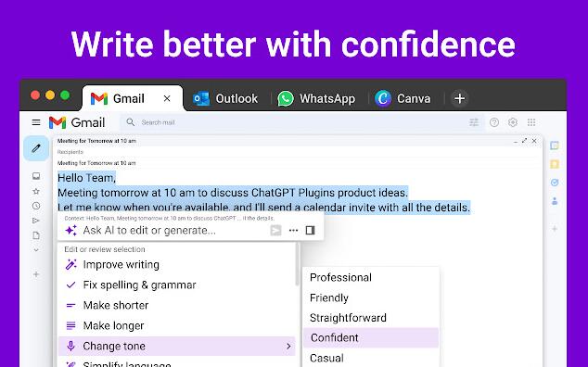Open a new browser tab with plus button
This screenshot has height=367, width=588.
460,98
